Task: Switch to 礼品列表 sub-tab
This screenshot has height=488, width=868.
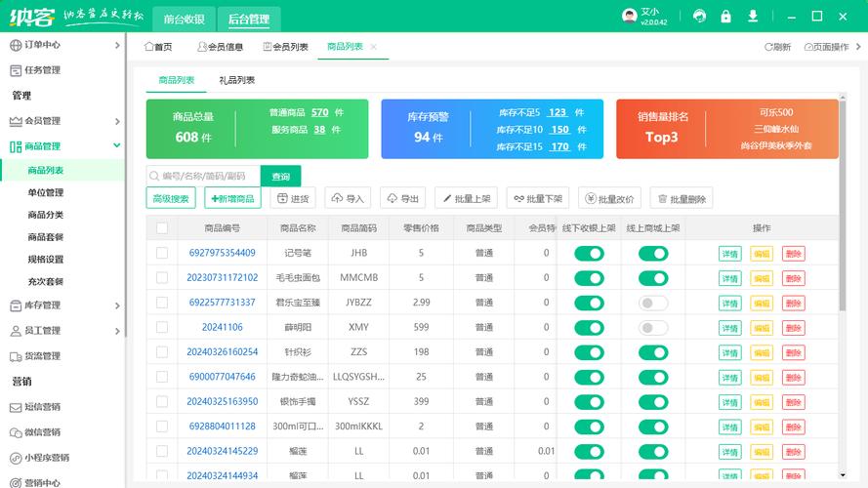Action: 236,80
